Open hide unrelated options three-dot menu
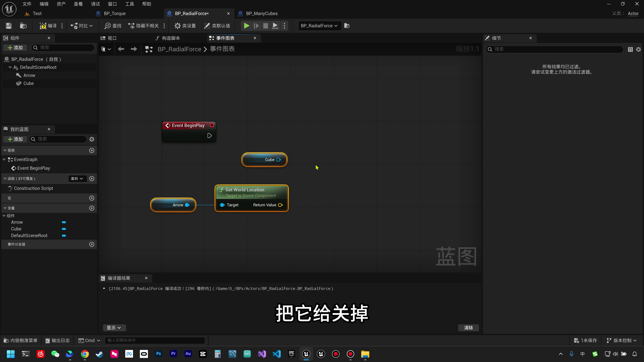Image resolution: width=644 pixels, height=362 pixels. click(164, 26)
